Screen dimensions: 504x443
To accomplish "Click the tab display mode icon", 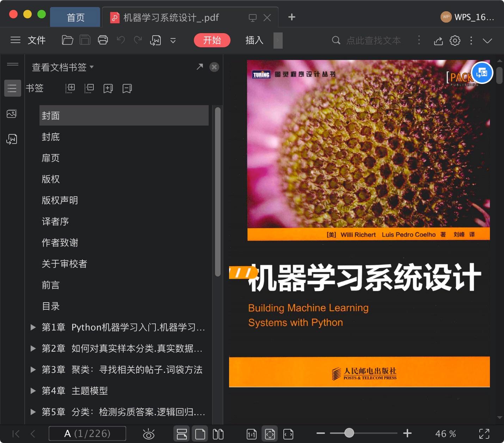I will [x=253, y=18].
